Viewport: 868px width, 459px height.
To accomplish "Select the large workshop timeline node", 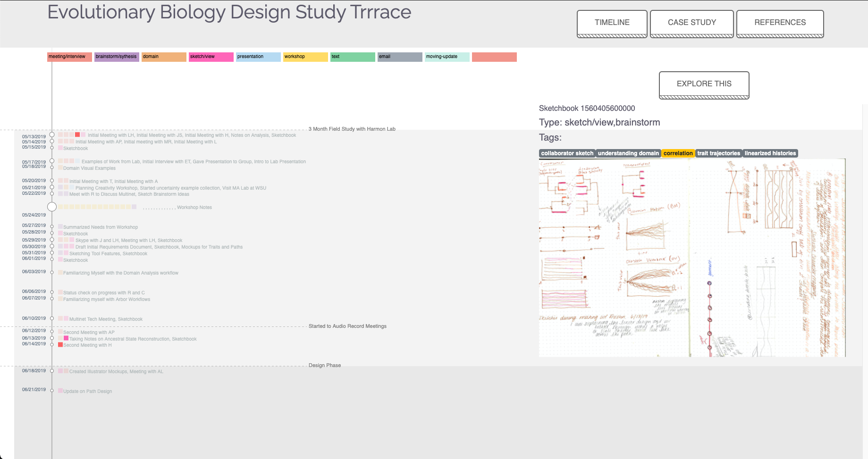I will [52, 207].
